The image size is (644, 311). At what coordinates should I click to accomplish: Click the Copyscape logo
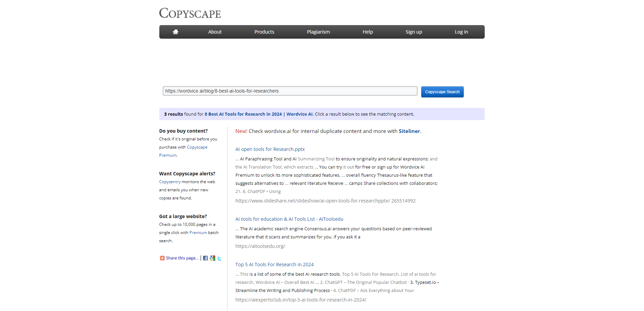click(190, 13)
